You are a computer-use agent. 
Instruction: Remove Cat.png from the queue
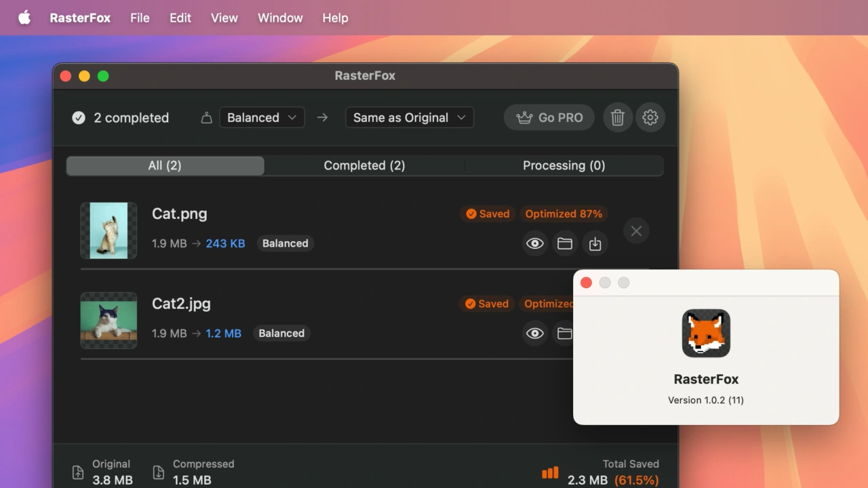tap(636, 230)
